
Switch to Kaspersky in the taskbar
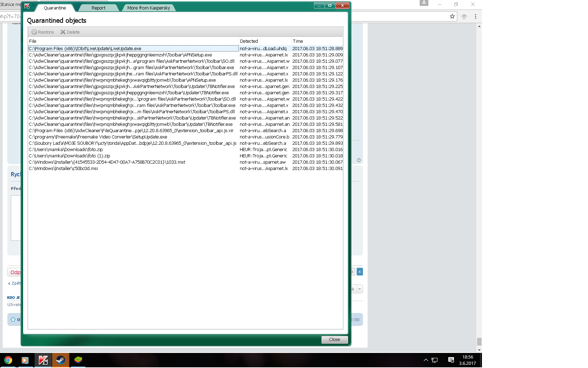pos(43,360)
